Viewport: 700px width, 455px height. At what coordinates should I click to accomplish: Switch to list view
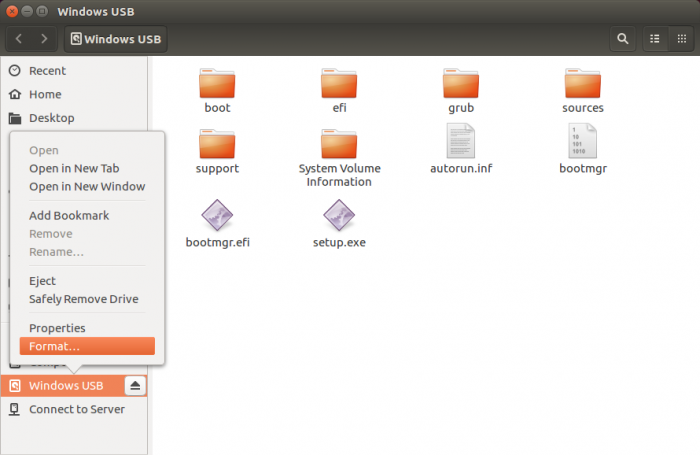click(656, 39)
